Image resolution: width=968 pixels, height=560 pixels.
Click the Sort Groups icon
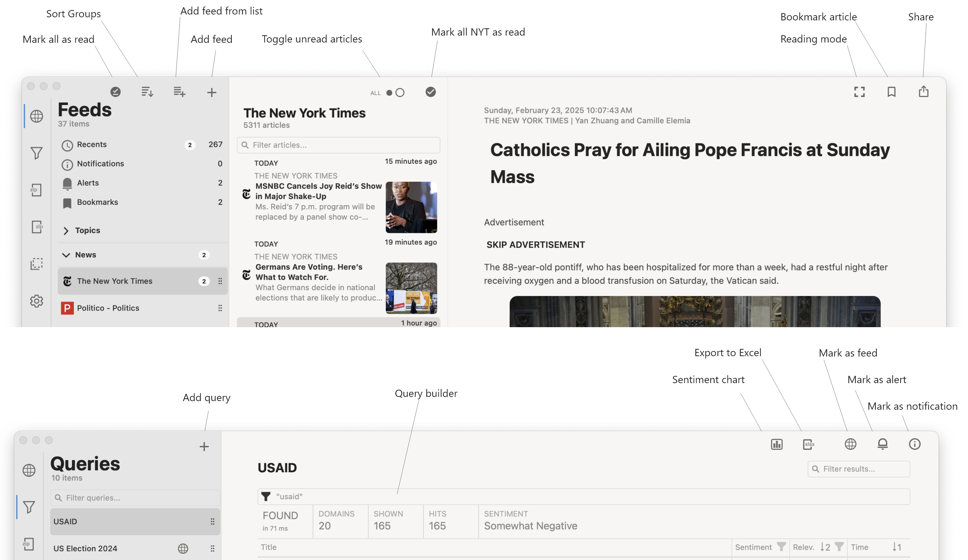[147, 92]
